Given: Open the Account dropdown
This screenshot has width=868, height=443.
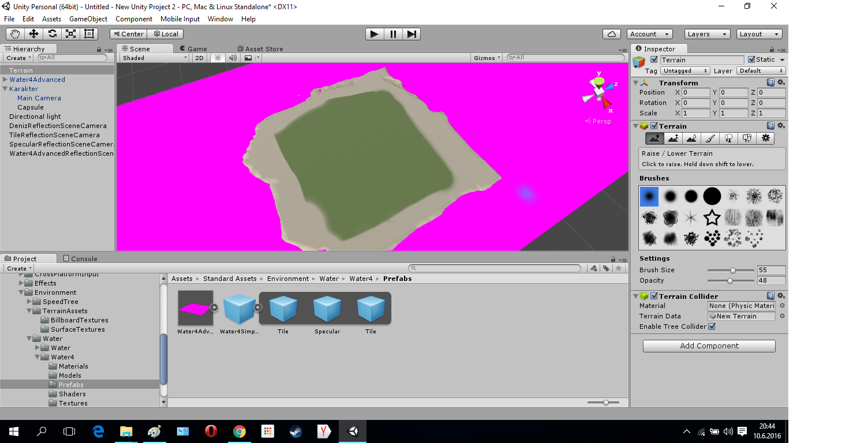Looking at the screenshot, I should pos(650,34).
